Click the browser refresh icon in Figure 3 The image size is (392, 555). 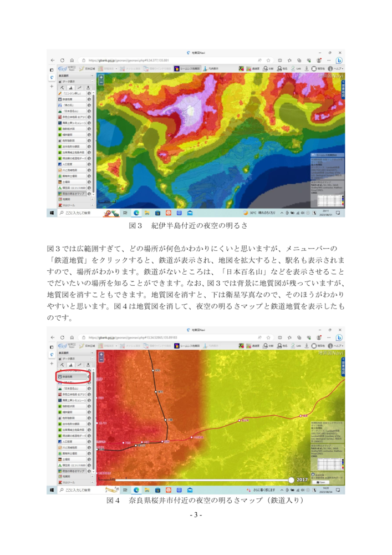pos(62,60)
